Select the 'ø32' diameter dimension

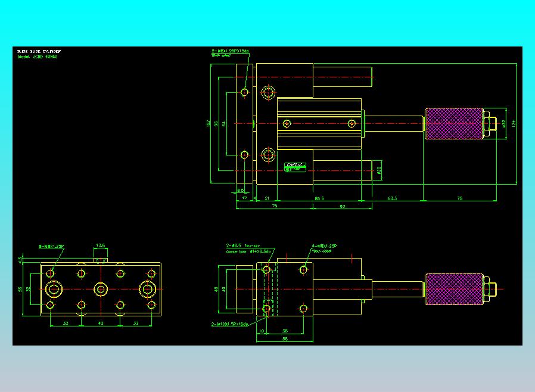503,123
